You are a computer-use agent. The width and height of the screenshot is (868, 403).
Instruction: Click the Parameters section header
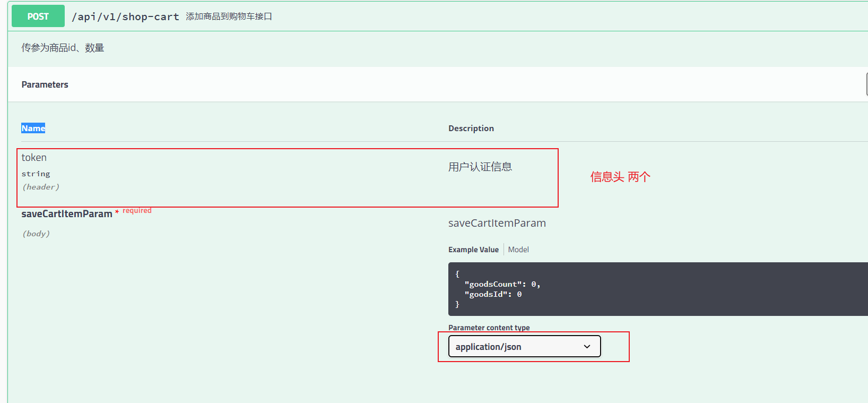pos(45,84)
